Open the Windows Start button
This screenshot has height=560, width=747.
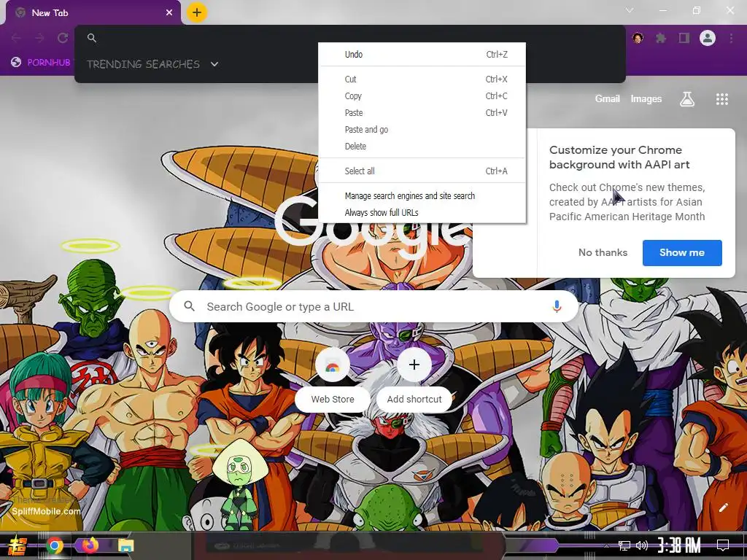[x=18, y=545]
